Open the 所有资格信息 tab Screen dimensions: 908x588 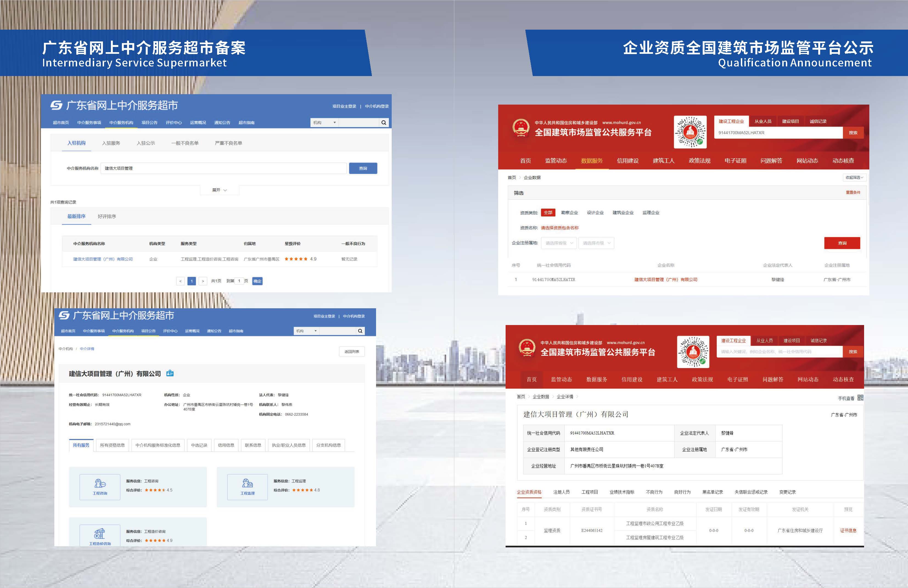[112, 445]
